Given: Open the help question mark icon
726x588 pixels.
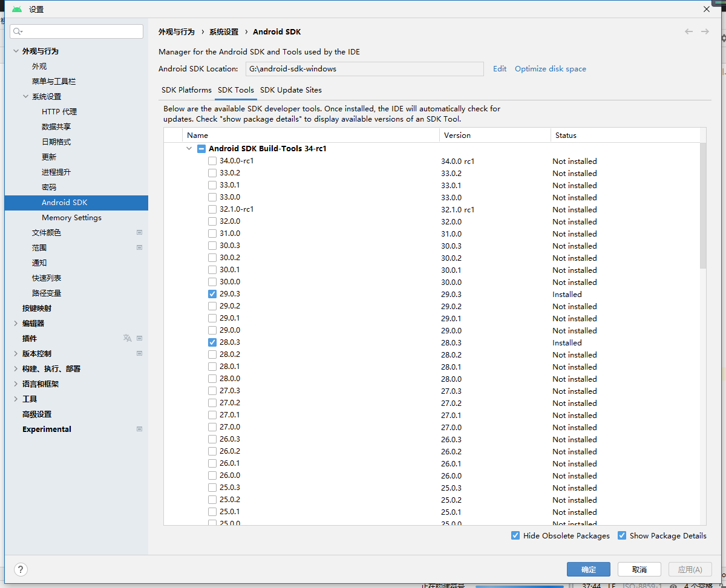Looking at the screenshot, I should (x=20, y=569).
